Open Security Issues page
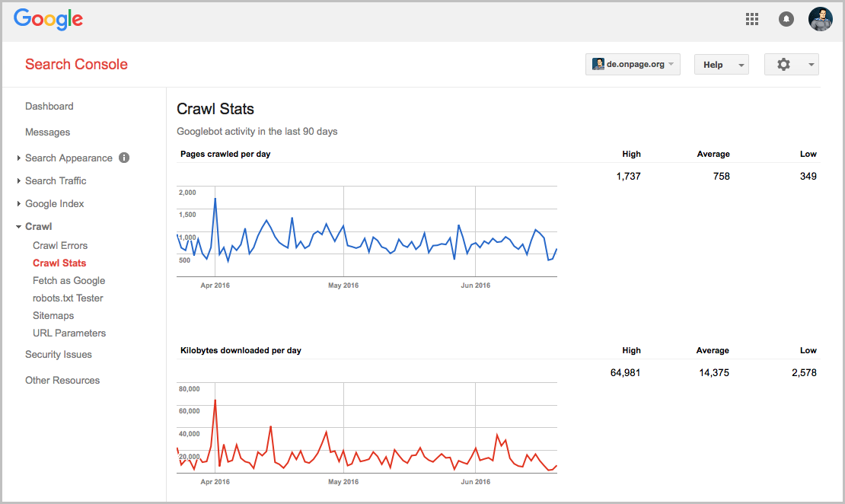Viewport: 845px width, 504px height. click(x=59, y=354)
